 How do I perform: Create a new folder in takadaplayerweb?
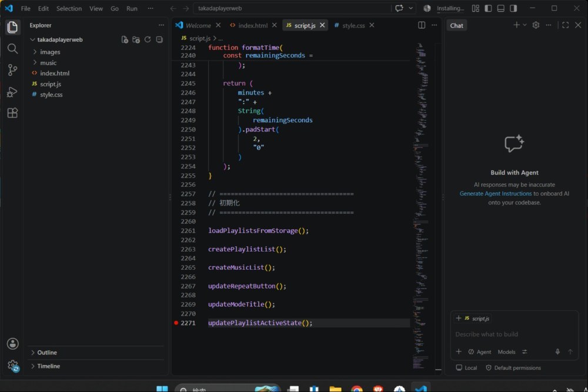(136, 40)
